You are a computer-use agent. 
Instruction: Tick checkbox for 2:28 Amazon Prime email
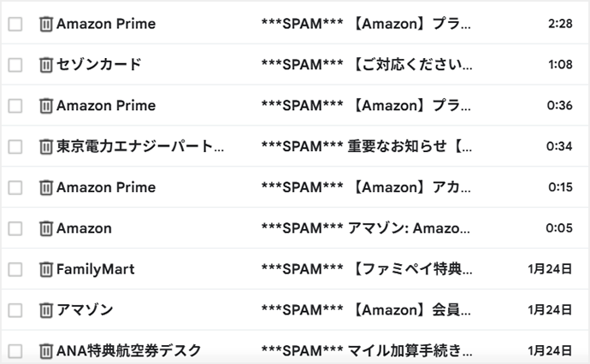coord(15,24)
